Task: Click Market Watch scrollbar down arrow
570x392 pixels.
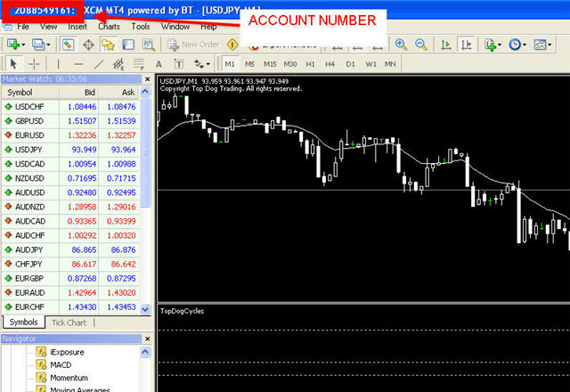Action: tap(145, 309)
